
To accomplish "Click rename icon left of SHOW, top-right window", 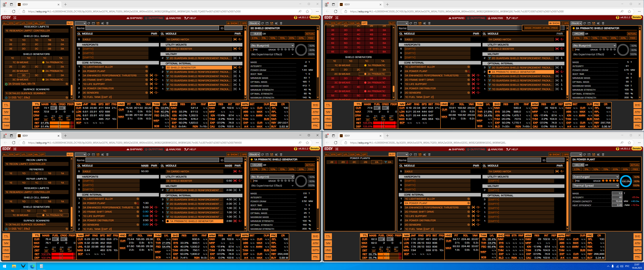I will (x=425, y=23).
